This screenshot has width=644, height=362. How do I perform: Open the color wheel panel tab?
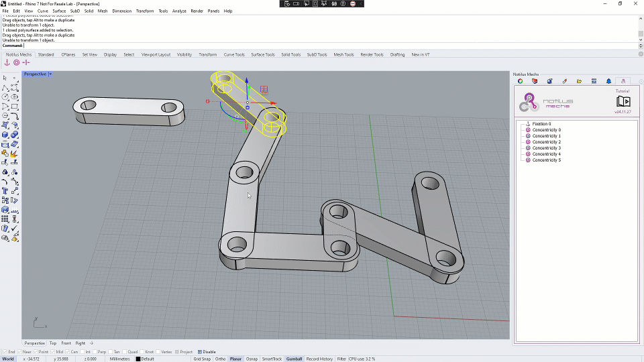[520, 81]
